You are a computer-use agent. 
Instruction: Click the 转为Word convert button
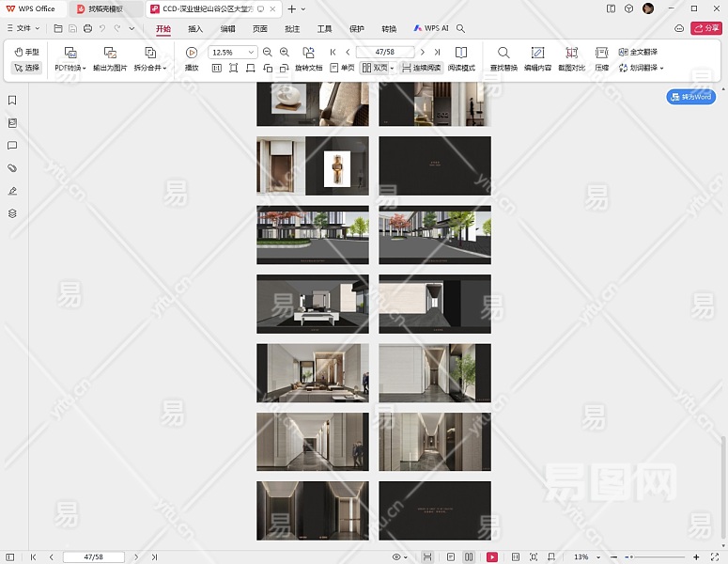coord(691,97)
